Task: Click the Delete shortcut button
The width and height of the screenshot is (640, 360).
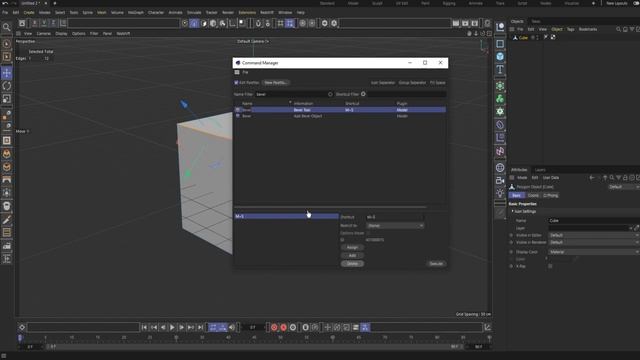Action: coord(352,264)
